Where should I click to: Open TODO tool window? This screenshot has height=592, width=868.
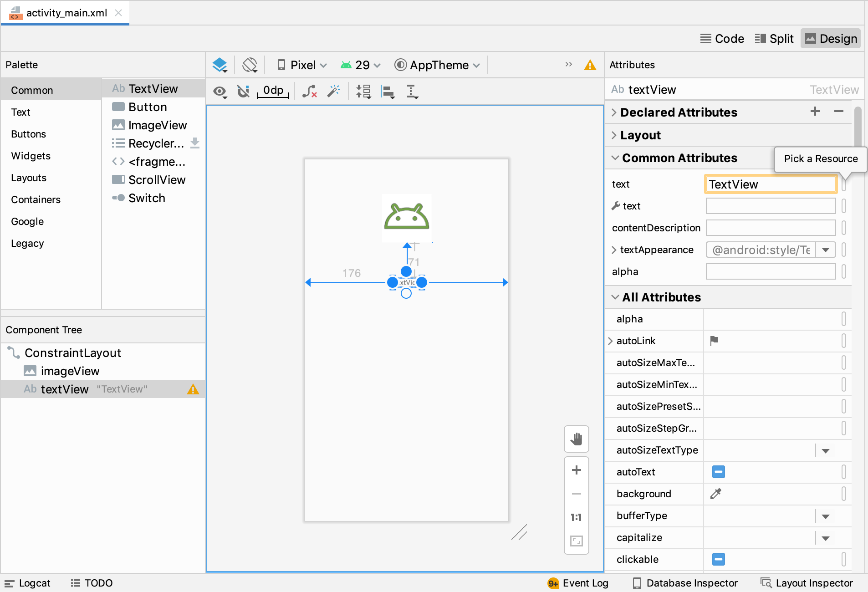coord(92,583)
